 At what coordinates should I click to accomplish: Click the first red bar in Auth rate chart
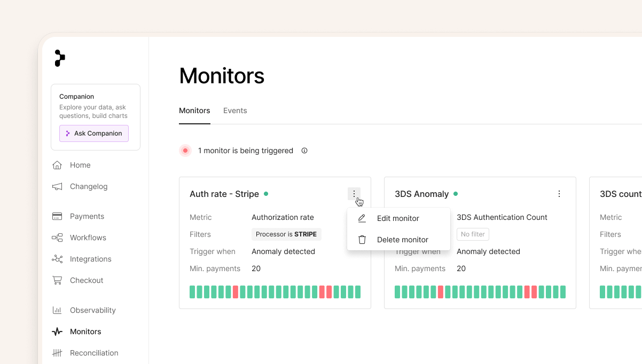tap(236, 292)
